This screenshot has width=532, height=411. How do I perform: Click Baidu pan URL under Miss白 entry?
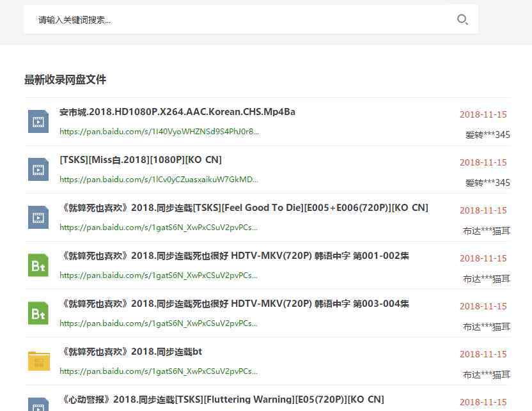click(x=159, y=180)
